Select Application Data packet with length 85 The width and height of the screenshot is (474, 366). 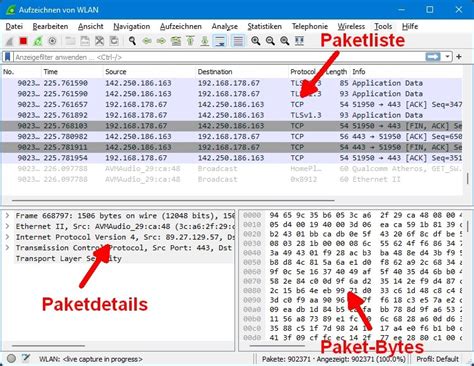pyautogui.click(x=232, y=83)
